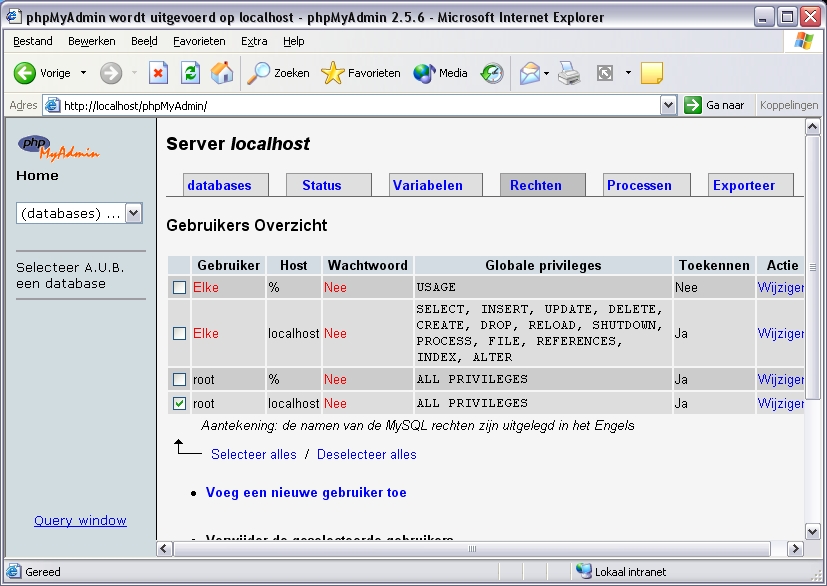The height and width of the screenshot is (586, 827).
Task: Click Home link in sidebar
Action: coord(37,176)
